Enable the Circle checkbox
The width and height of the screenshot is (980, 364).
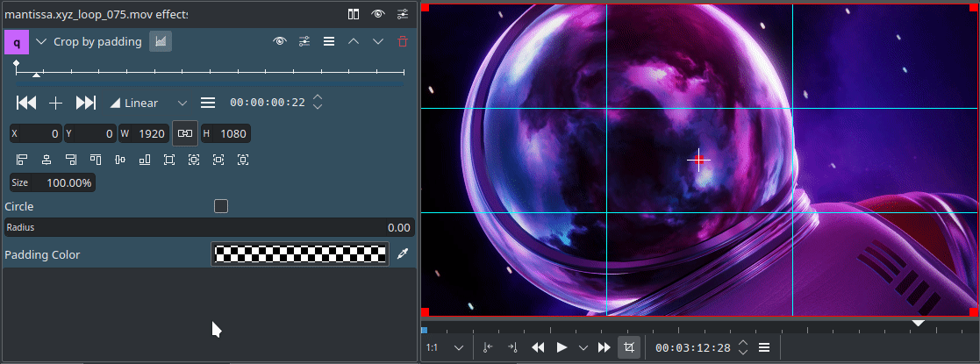(x=221, y=206)
